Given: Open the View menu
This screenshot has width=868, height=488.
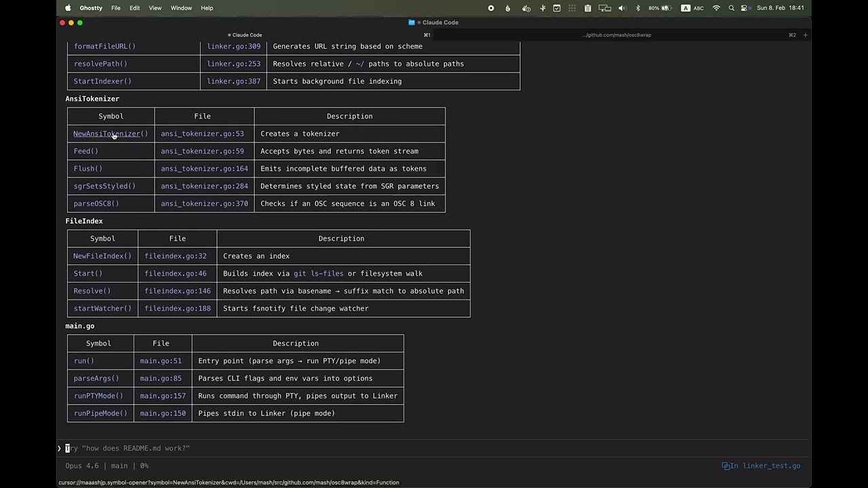Looking at the screenshot, I should [x=155, y=8].
